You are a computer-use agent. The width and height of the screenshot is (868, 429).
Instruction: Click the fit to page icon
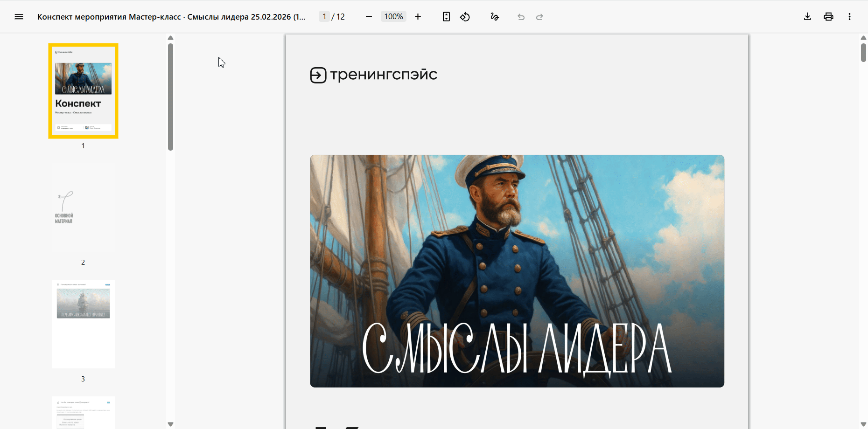(x=446, y=17)
